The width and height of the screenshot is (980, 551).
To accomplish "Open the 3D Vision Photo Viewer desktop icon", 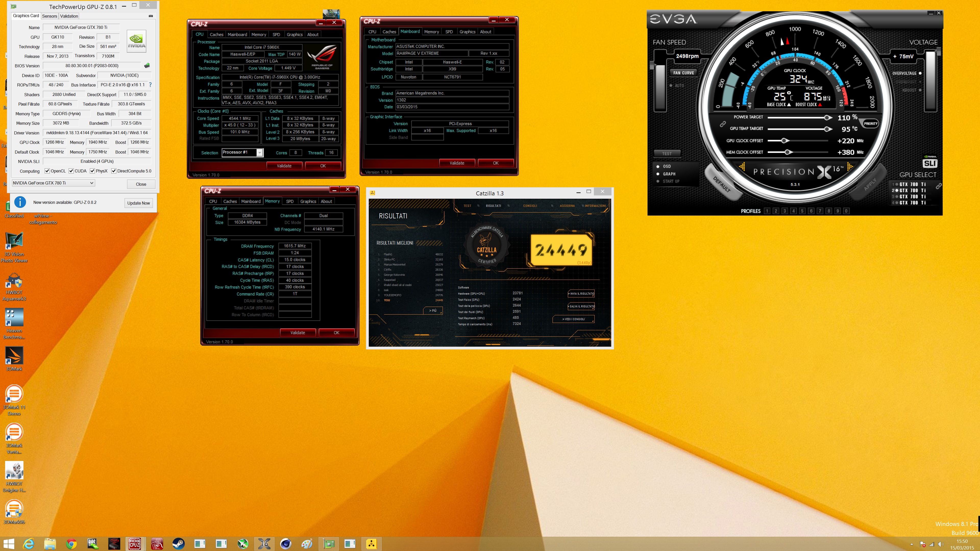I will click(14, 247).
